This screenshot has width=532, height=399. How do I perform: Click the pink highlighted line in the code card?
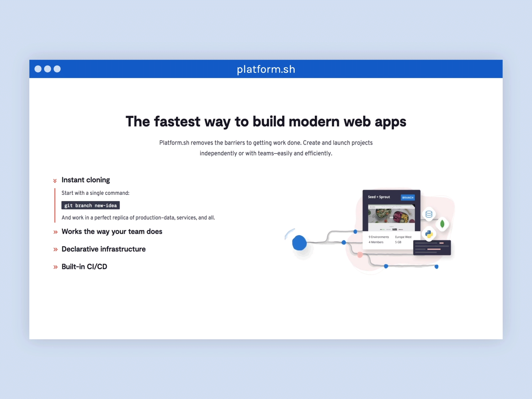(434, 249)
